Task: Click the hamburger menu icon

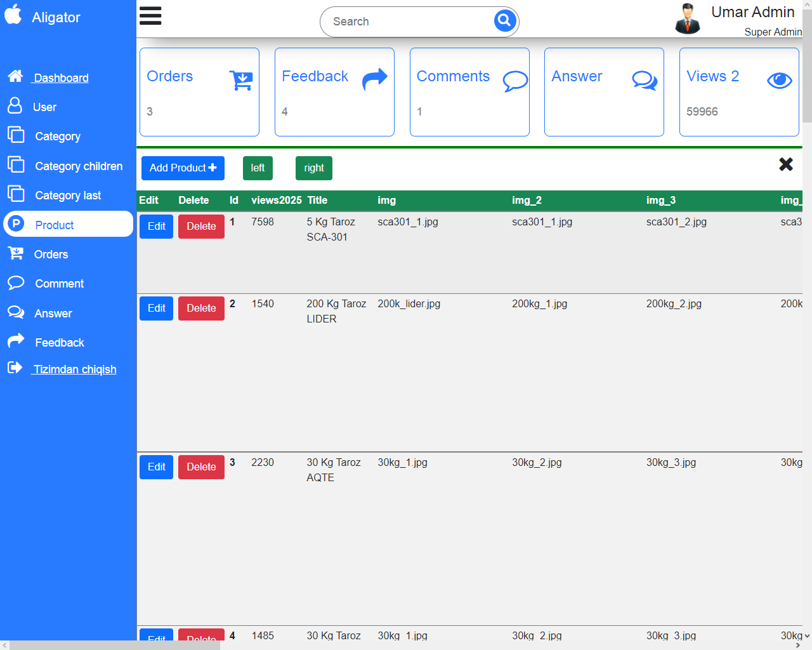Action: click(150, 16)
